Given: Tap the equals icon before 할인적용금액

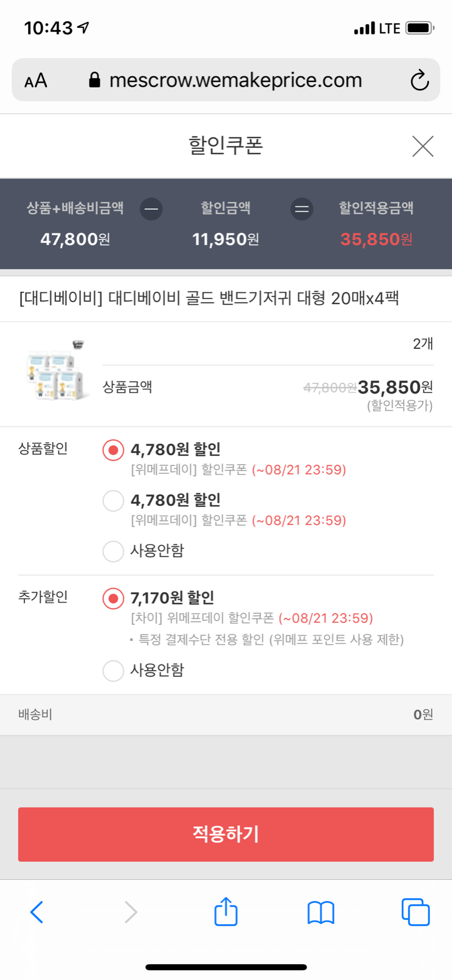Looking at the screenshot, I should [x=302, y=209].
